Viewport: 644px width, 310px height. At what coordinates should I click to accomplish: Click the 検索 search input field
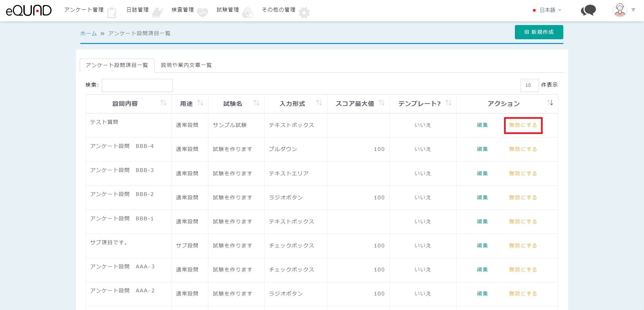click(x=137, y=85)
